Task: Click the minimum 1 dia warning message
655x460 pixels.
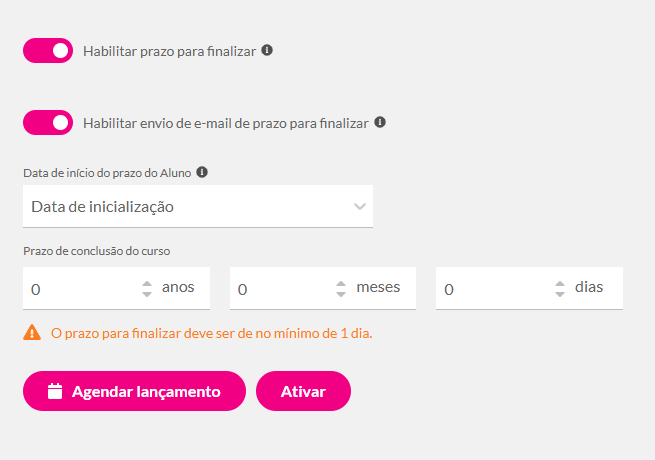Action: click(211, 333)
